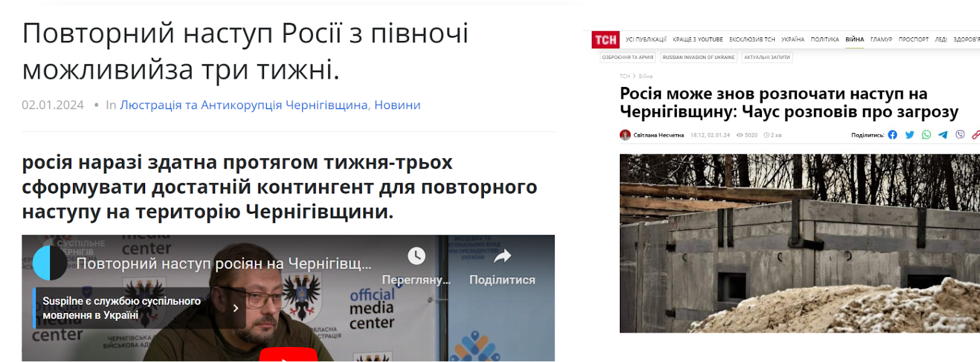
Task: Click the Watch later clock icon
Action: coord(417,256)
